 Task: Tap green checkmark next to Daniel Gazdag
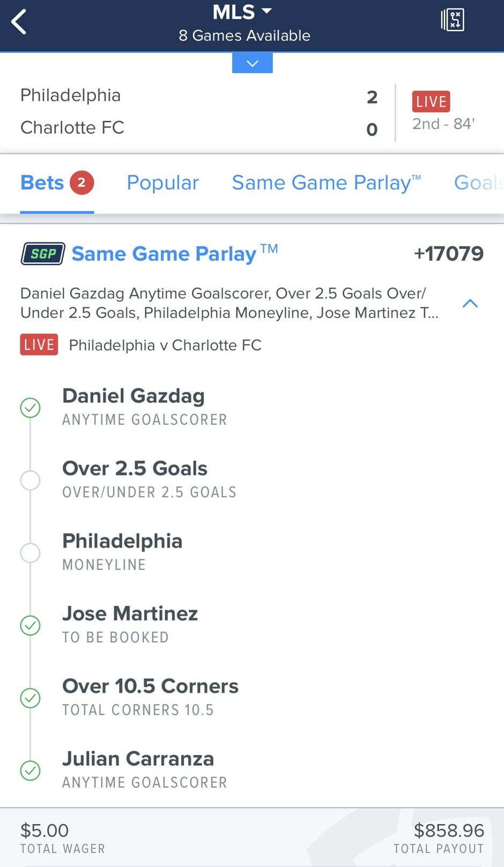pyautogui.click(x=30, y=408)
